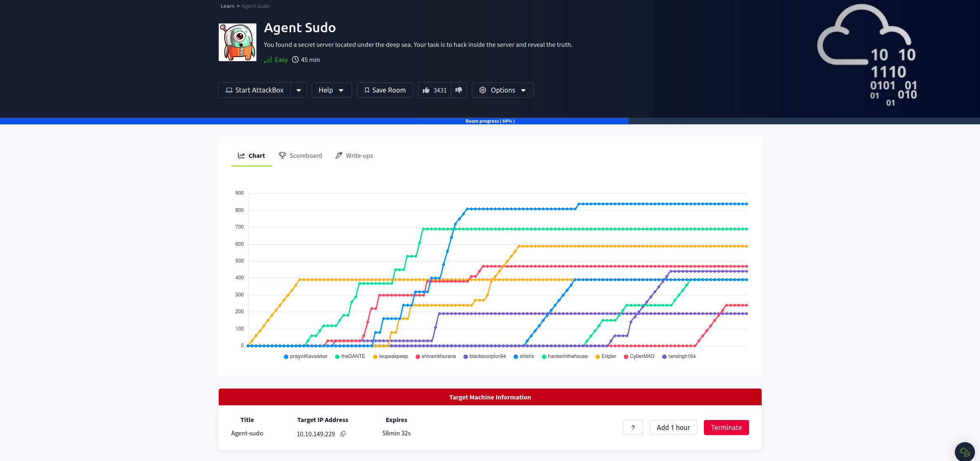Open the Options dropdown menu
The image size is (980, 461).
502,90
